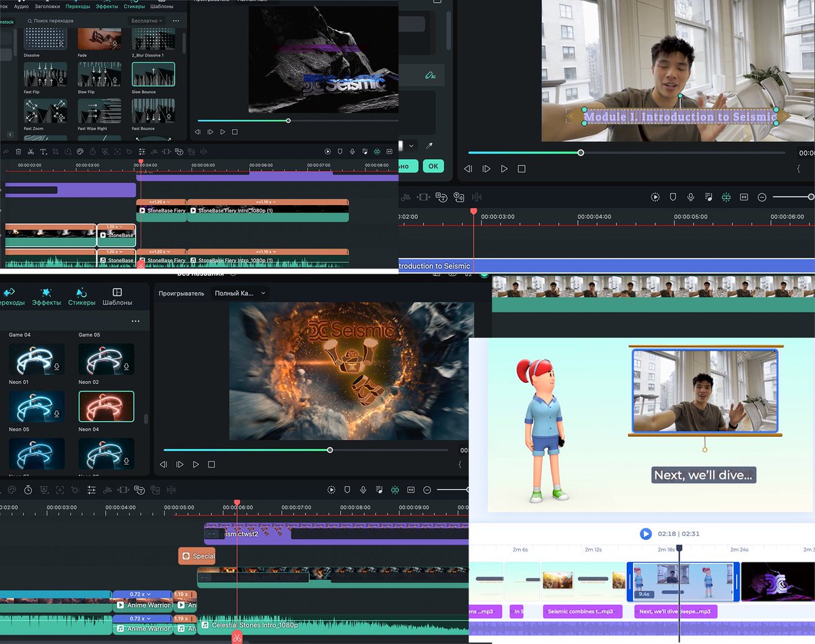The width and height of the screenshot is (815, 644).
Task: Click the microphone voiceover icon in top-left toolbar
Action: pyautogui.click(x=352, y=151)
